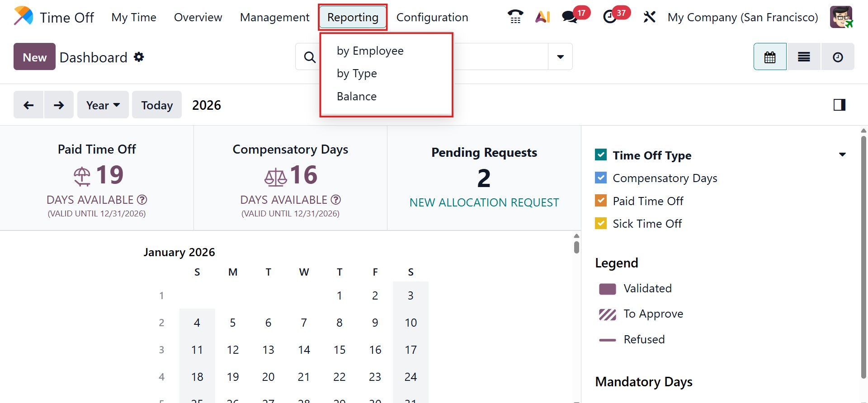868x403 pixels.
Task: Switch to the calendar view
Action: click(x=770, y=57)
